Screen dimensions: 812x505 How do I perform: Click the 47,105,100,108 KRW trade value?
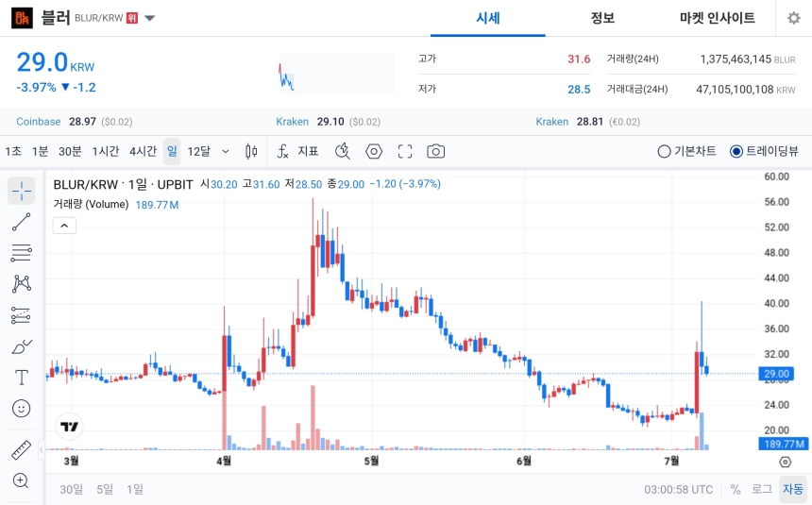pos(746,90)
